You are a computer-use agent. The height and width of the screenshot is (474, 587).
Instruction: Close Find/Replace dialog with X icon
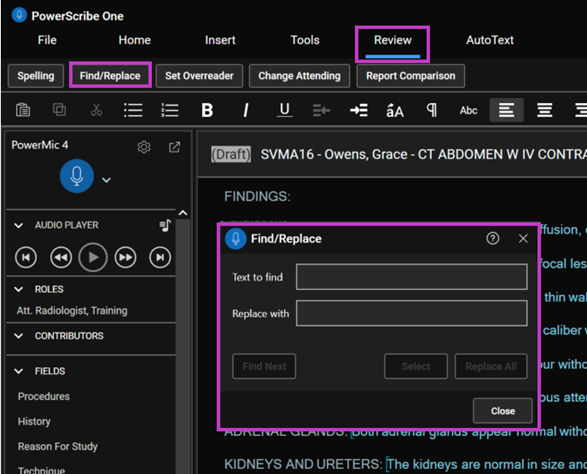coord(523,238)
